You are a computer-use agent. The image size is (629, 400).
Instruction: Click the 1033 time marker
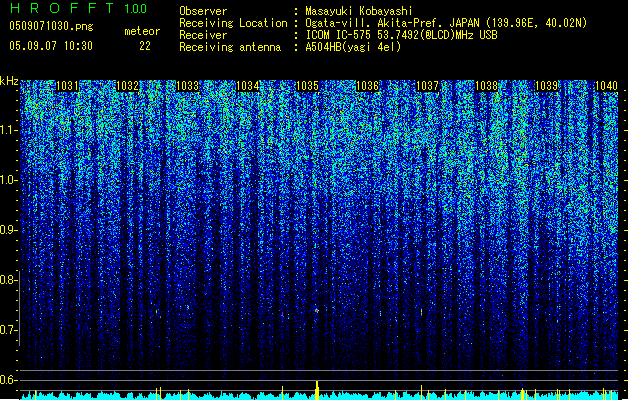click(187, 86)
